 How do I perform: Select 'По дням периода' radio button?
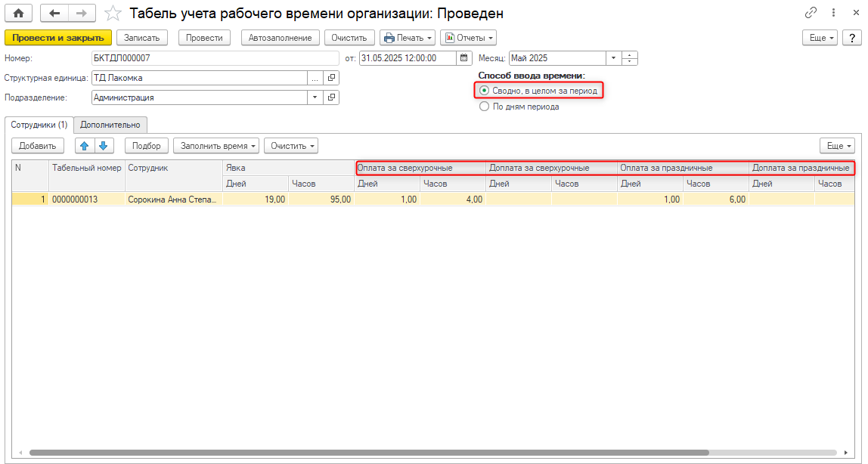click(x=485, y=107)
